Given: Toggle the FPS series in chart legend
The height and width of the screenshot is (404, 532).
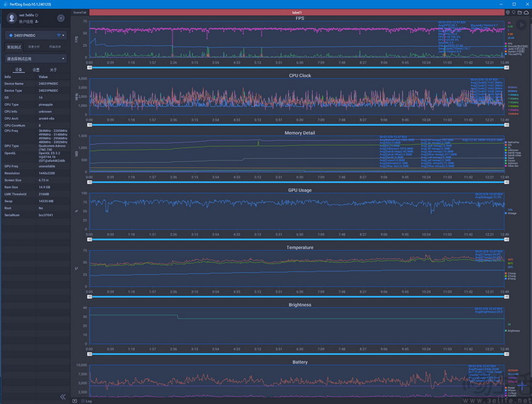Looking at the screenshot, I should pos(508,43).
